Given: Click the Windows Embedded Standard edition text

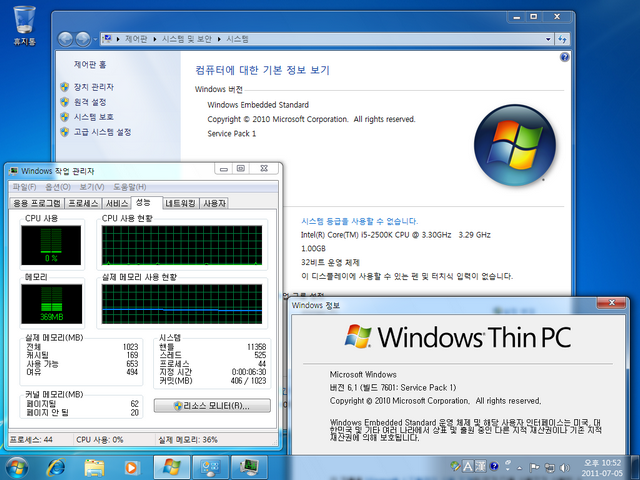Looking at the screenshot, I should pos(258,105).
